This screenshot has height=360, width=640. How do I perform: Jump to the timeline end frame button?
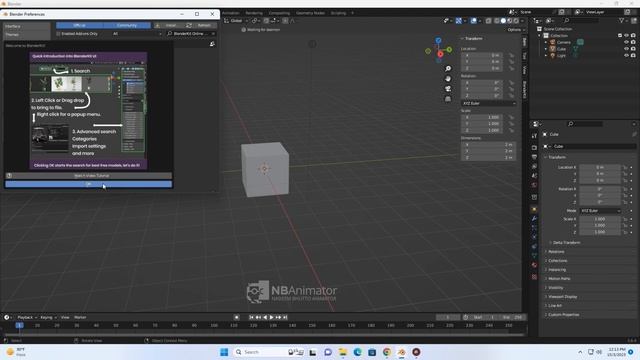tap(285, 317)
